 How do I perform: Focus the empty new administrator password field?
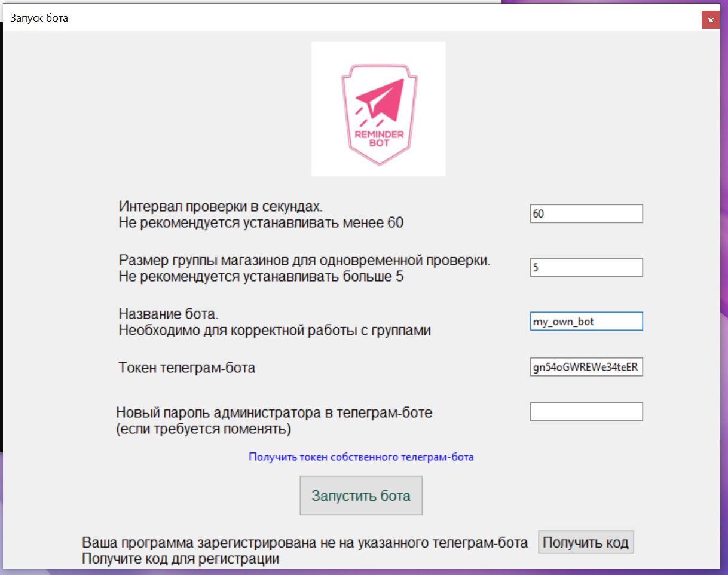pyautogui.click(x=586, y=412)
